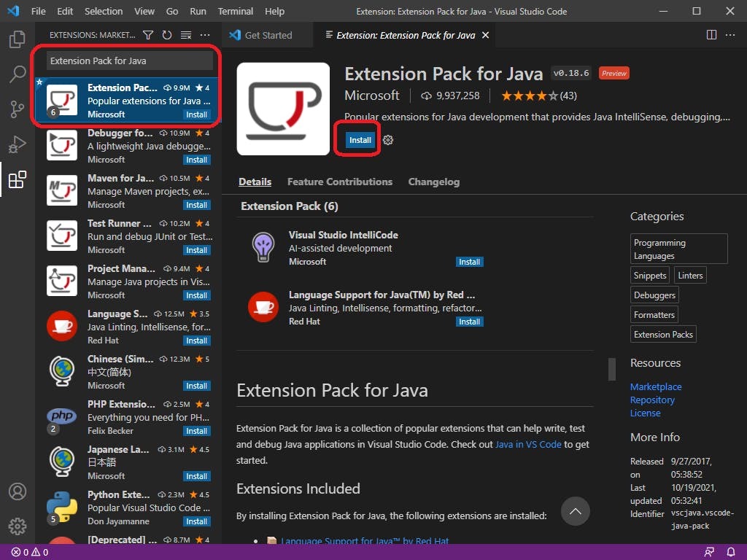Open editor More Actions ellipsis menu
This screenshot has height=560, width=747.
tap(730, 35)
